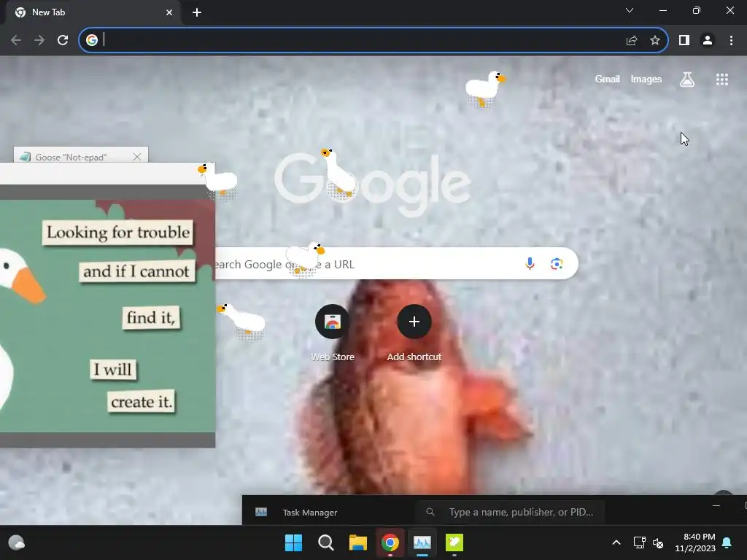Screen dimensions: 747x560
Task: Switch to Chrome on the taskbar
Action: tap(390, 542)
